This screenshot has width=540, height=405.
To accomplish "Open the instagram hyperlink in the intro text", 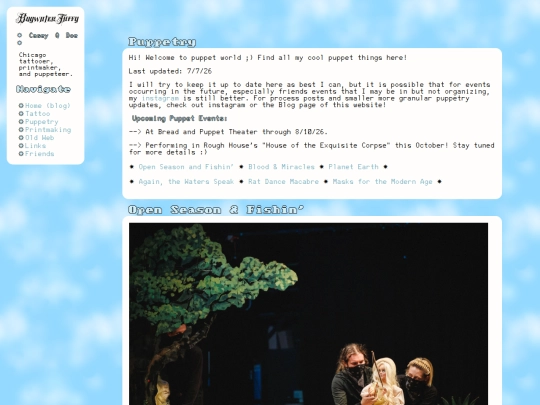I will (x=160, y=98).
